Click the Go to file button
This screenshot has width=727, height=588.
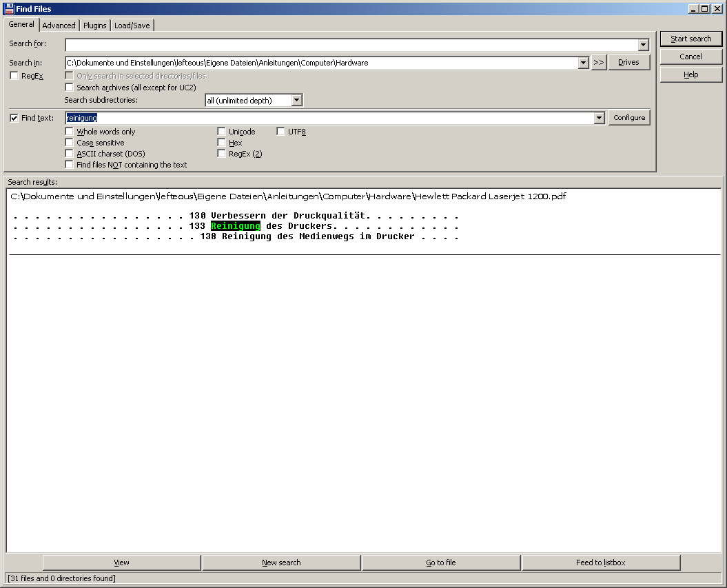point(441,562)
